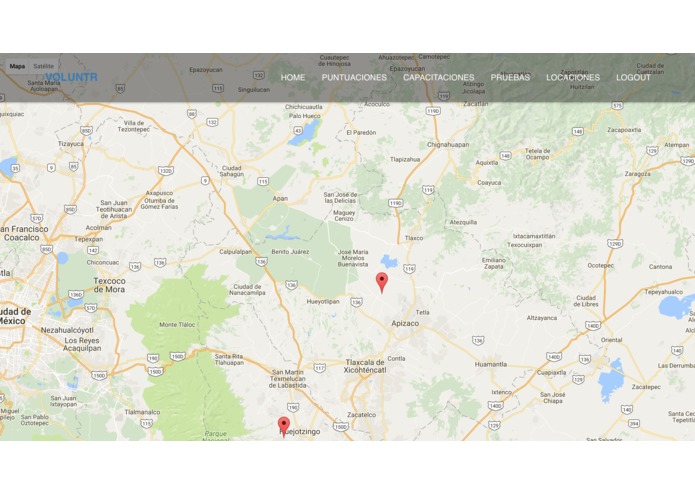The height and width of the screenshot is (494, 695).
Task: Click the Chignahuapan label on the map
Action: pos(448,144)
